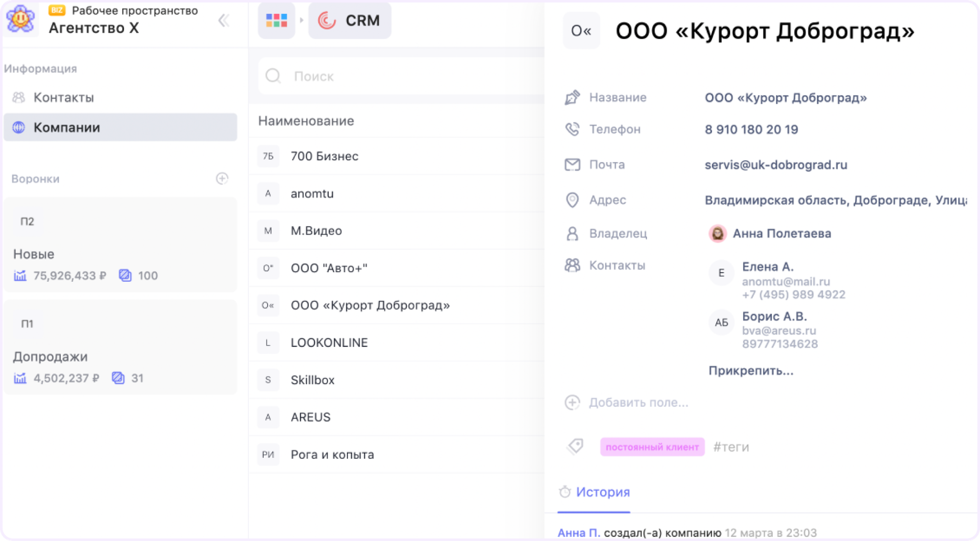
Task: Open the Новые funnel card
Action: point(120,245)
